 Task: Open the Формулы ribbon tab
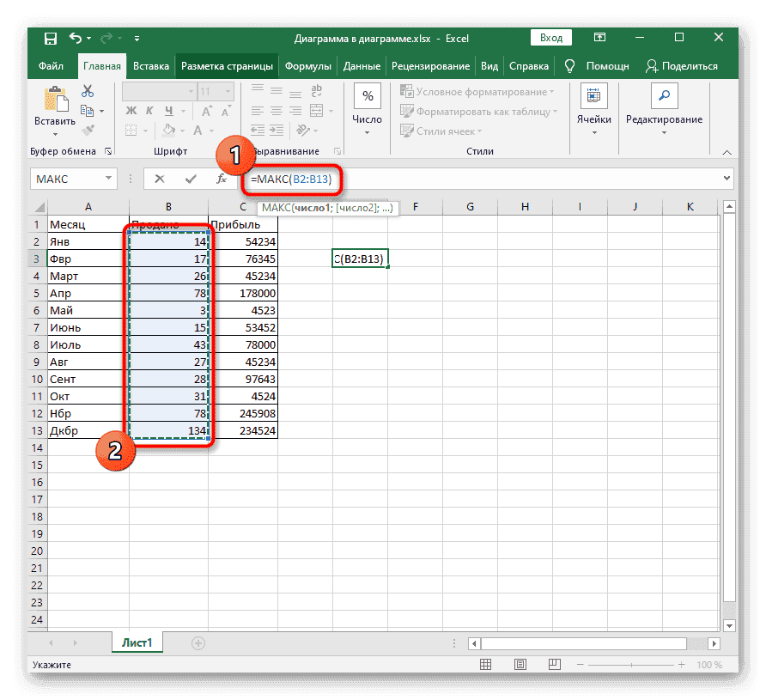(307, 66)
